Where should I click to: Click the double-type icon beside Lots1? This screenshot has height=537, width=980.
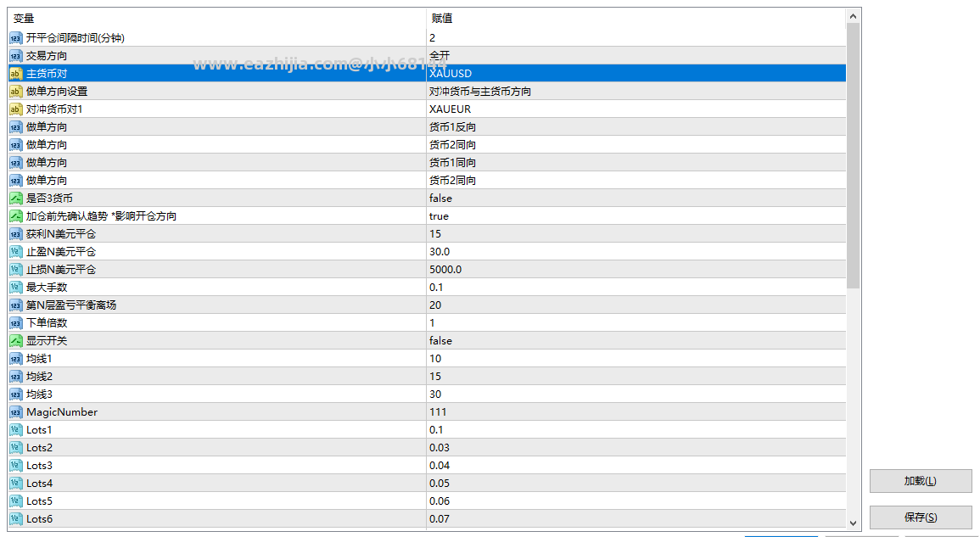(x=15, y=430)
